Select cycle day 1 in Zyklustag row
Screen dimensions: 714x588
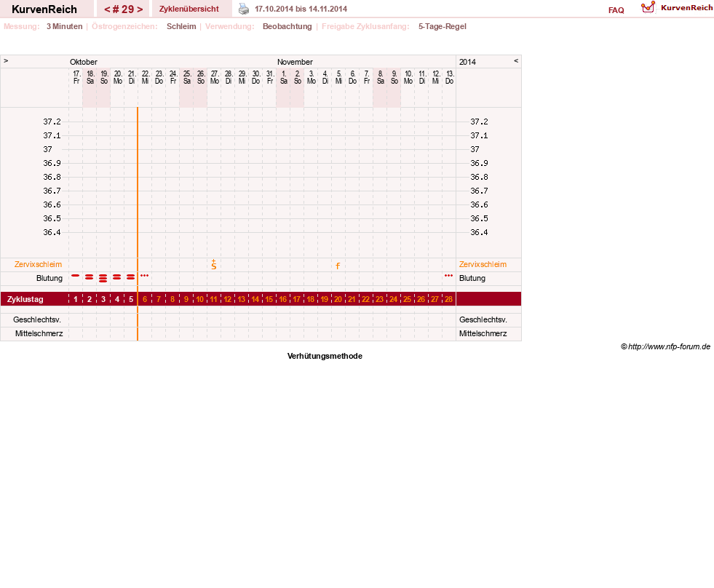76,299
